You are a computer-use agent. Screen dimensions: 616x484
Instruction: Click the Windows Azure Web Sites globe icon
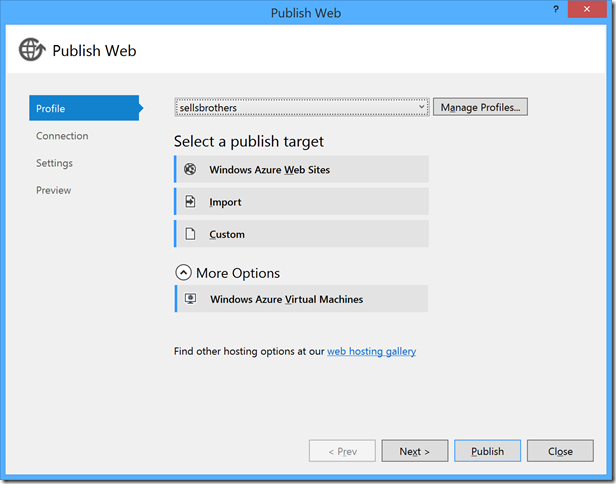(190, 169)
